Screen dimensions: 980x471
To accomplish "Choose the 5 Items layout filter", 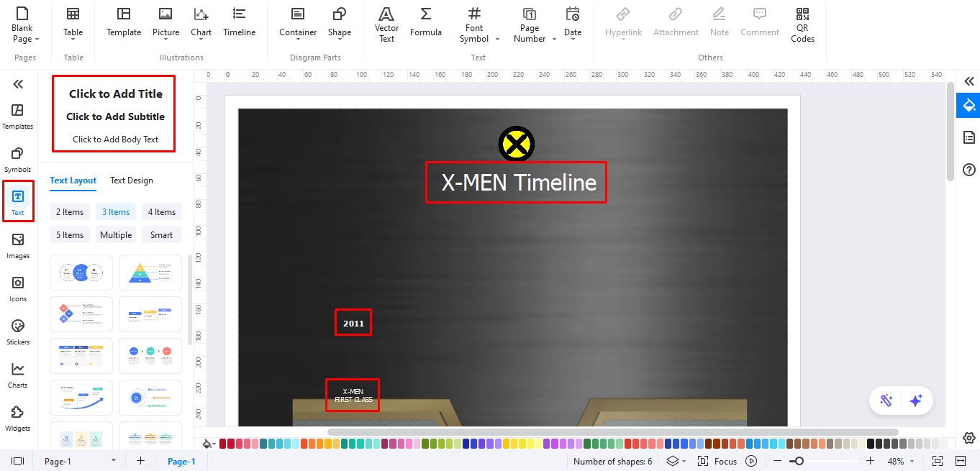I will 70,235.
